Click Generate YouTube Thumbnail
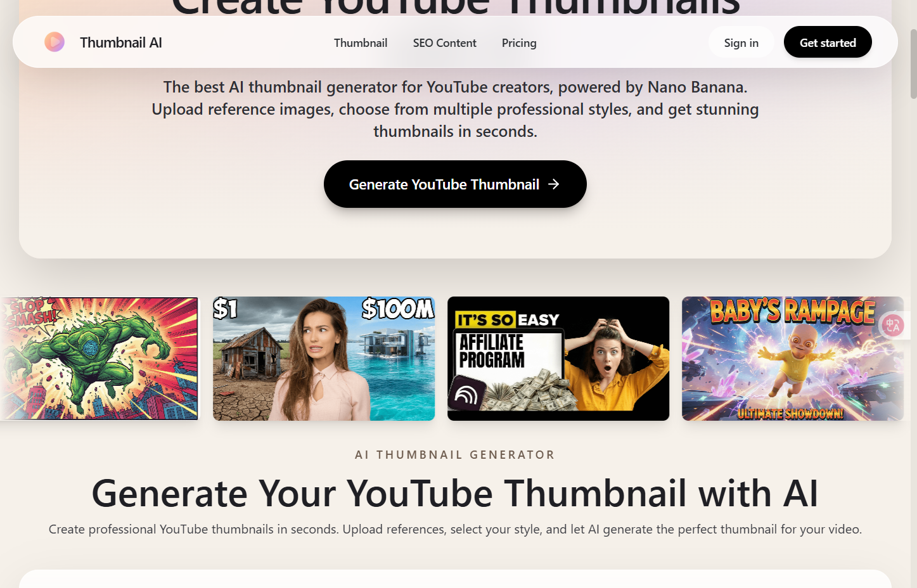The image size is (917, 588). pos(454,184)
